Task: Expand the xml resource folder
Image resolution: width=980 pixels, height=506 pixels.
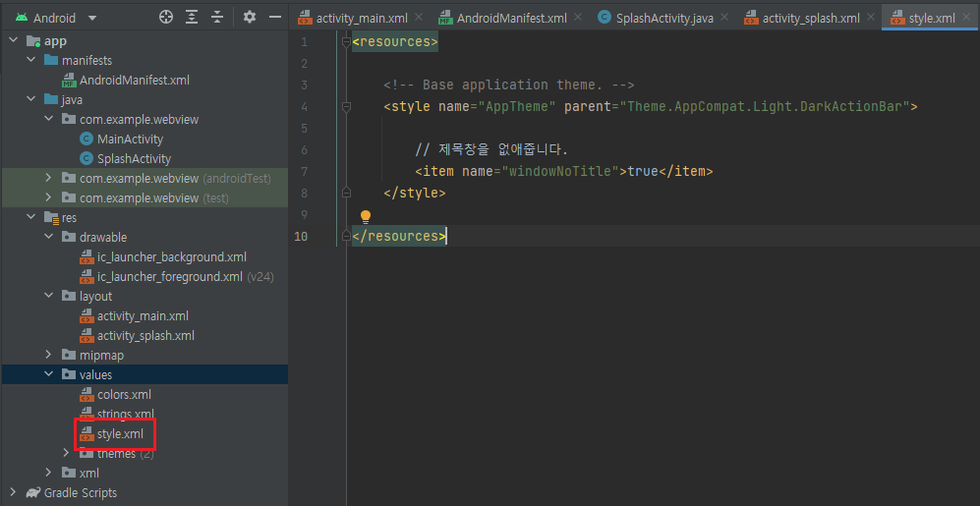Action: [49, 473]
